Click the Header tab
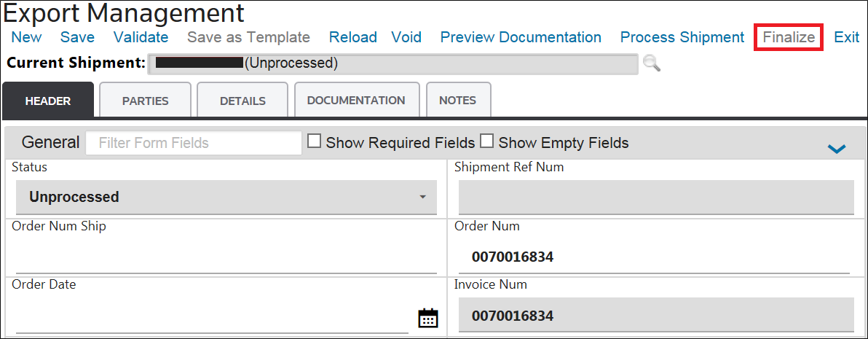Image resolution: width=868 pixels, height=339 pixels. tap(48, 101)
